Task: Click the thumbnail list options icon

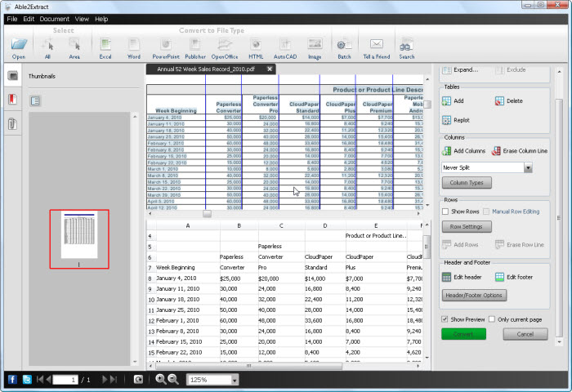Action: tap(35, 100)
